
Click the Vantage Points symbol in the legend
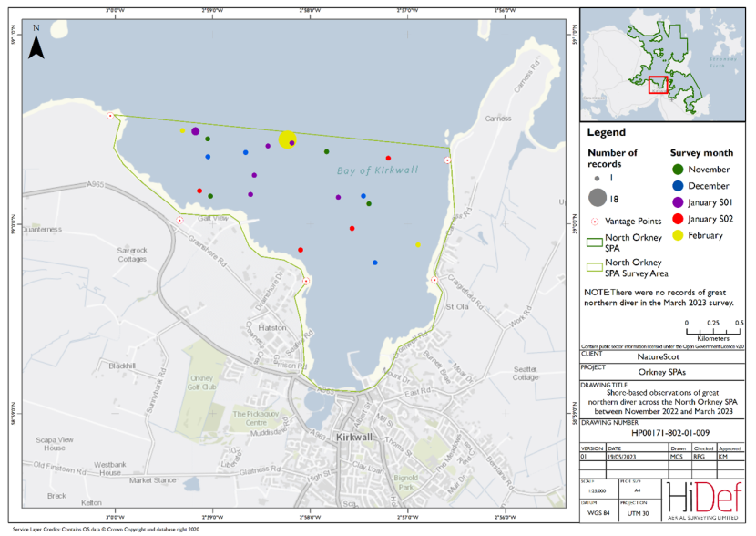pyautogui.click(x=595, y=222)
